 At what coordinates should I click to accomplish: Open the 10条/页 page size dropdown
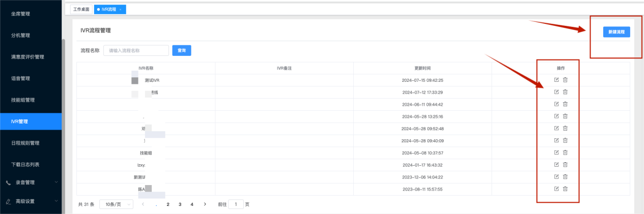click(x=116, y=204)
